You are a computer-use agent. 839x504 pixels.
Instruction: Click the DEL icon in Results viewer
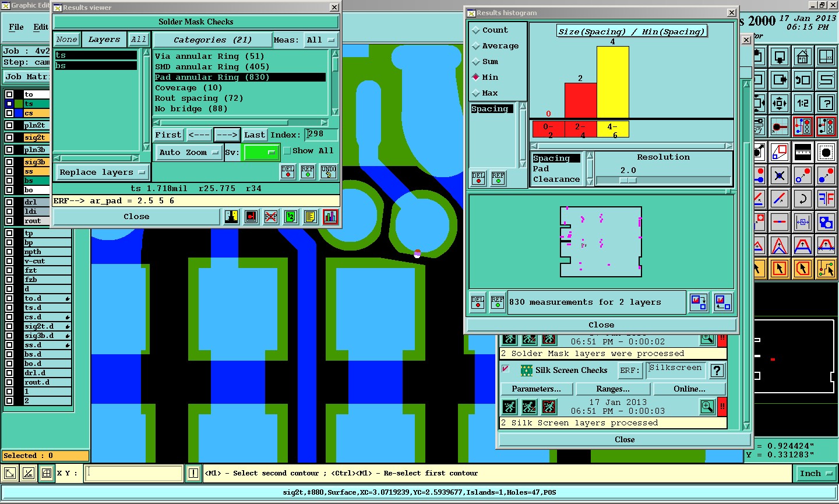288,172
